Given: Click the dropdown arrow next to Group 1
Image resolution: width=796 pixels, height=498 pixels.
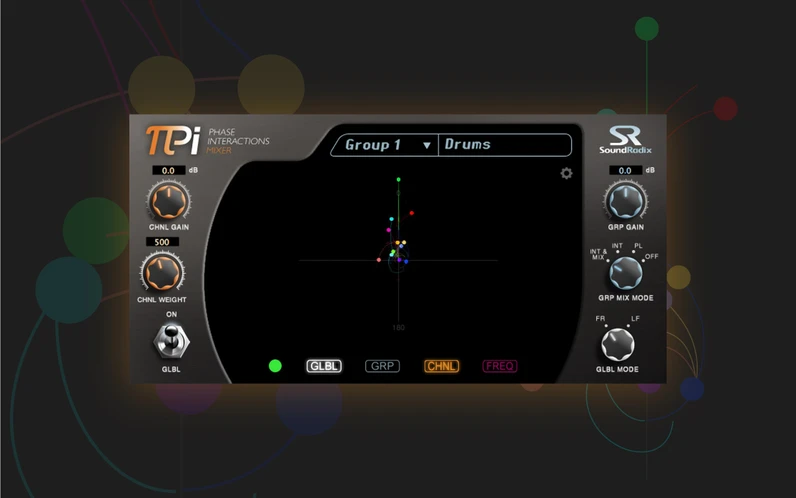Looking at the screenshot, I should pos(427,146).
